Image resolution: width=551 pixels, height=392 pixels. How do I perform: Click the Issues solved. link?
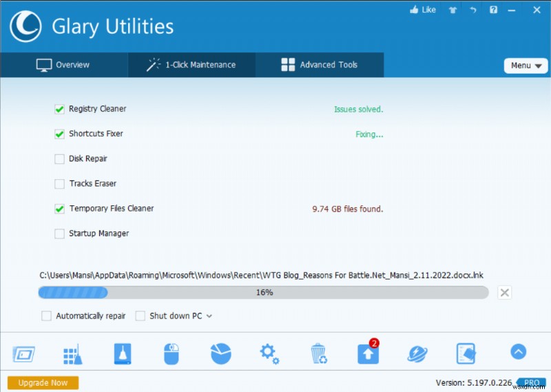pyautogui.click(x=358, y=110)
